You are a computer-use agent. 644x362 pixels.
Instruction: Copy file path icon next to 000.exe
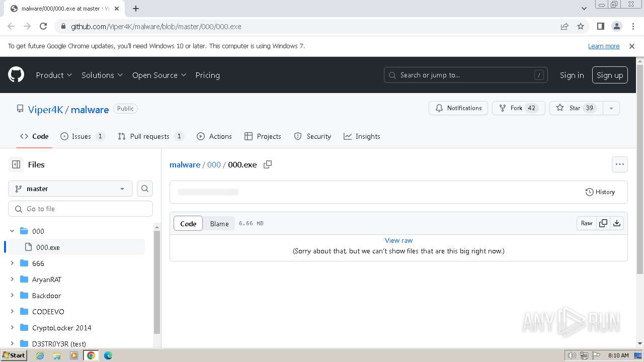tap(268, 164)
